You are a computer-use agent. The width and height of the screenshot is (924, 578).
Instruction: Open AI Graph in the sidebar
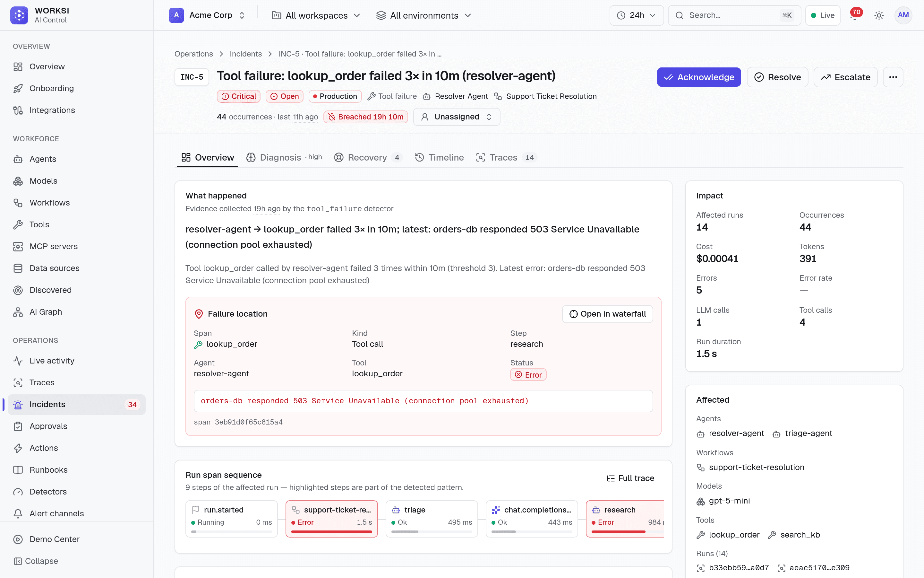click(77, 312)
